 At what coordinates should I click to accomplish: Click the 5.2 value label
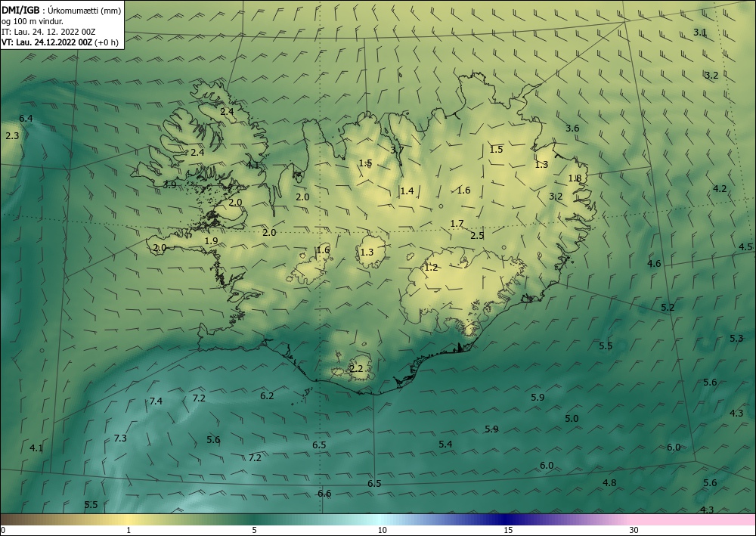click(x=668, y=308)
